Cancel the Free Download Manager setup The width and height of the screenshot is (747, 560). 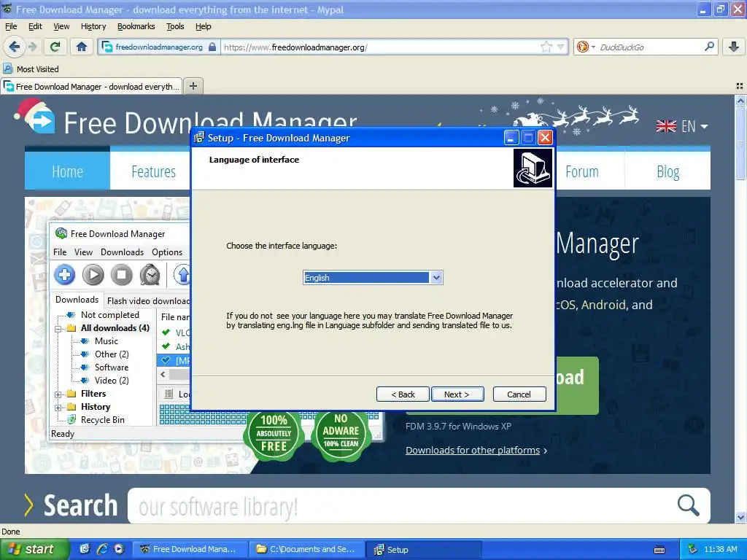point(519,394)
